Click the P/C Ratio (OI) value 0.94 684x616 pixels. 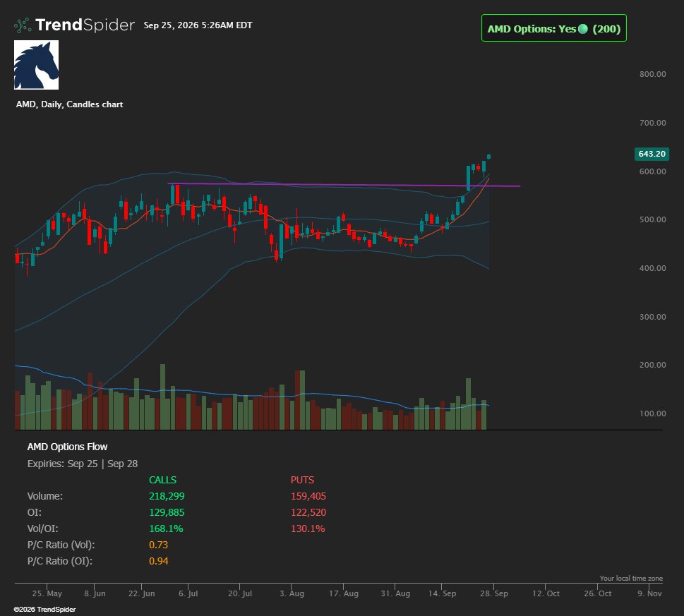pyautogui.click(x=158, y=561)
